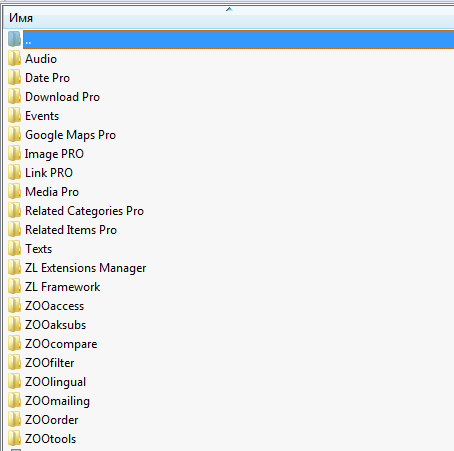Click the Google Maps Pro folder icon
454x451 pixels.
coord(14,135)
